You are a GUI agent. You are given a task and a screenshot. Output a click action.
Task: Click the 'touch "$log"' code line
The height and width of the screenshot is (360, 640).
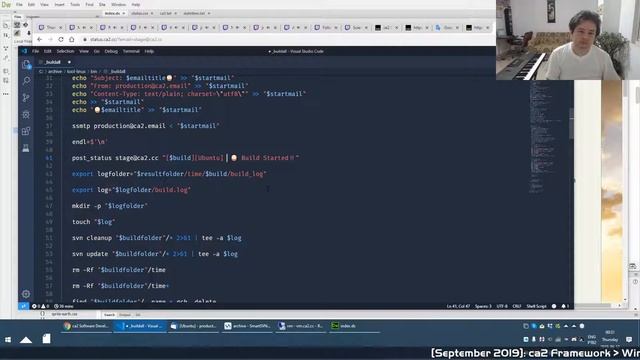pos(93,222)
